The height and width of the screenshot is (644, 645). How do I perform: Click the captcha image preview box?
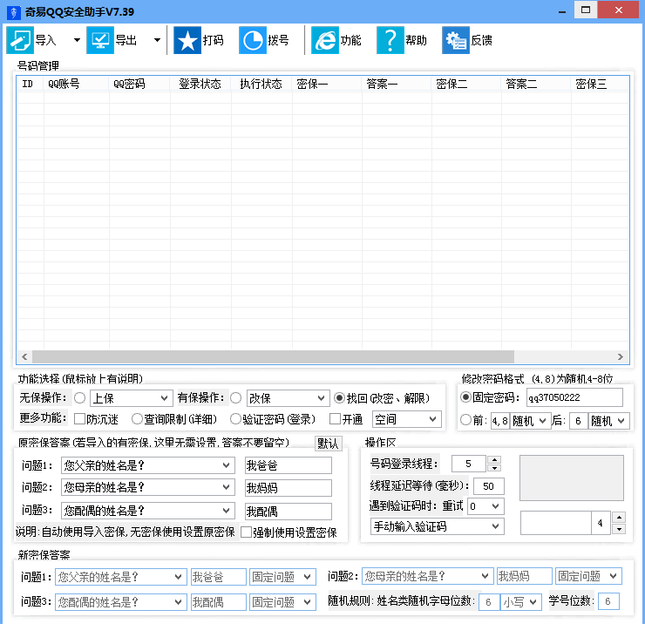click(x=572, y=478)
